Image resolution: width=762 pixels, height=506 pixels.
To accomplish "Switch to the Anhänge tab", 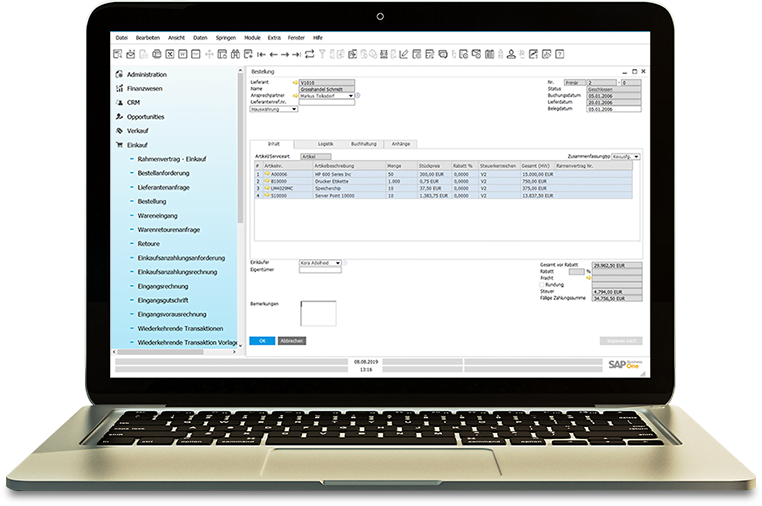I will pos(401,144).
